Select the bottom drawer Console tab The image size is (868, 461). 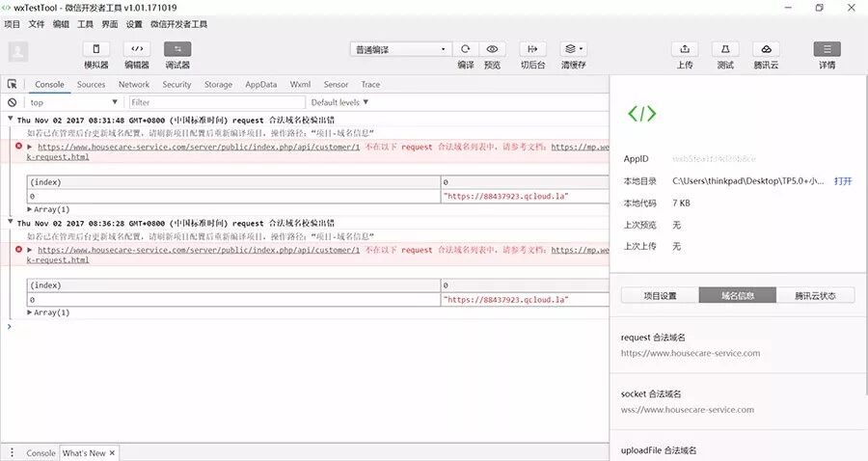[x=41, y=452]
